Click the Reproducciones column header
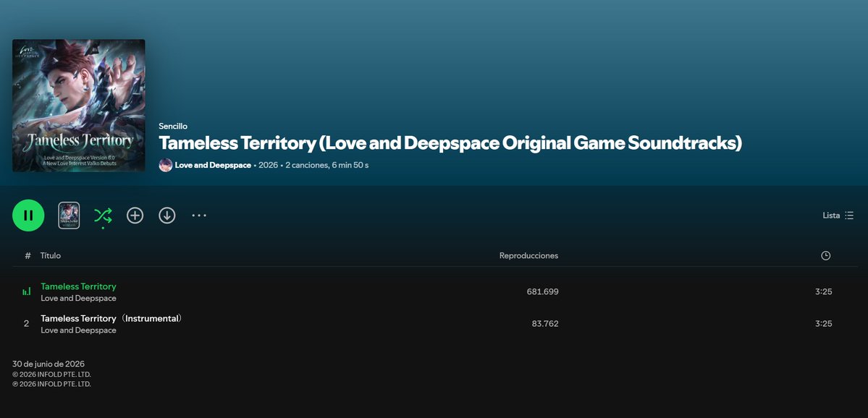 (x=528, y=255)
